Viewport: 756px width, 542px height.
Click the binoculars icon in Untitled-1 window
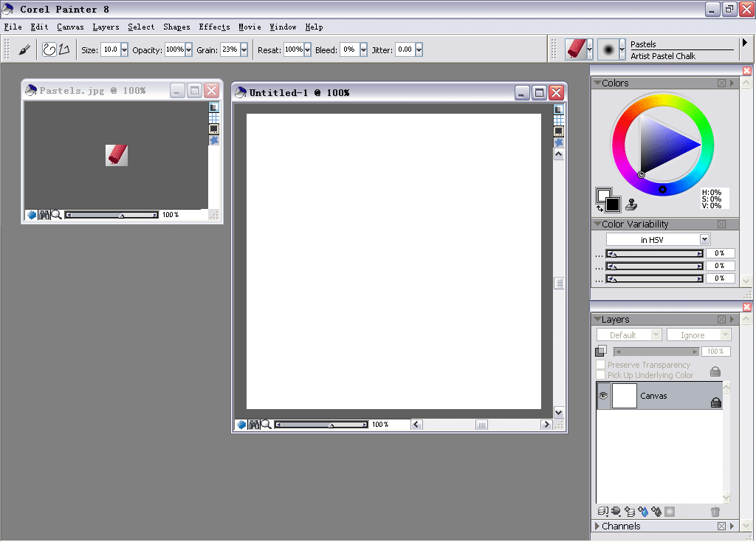(x=254, y=425)
